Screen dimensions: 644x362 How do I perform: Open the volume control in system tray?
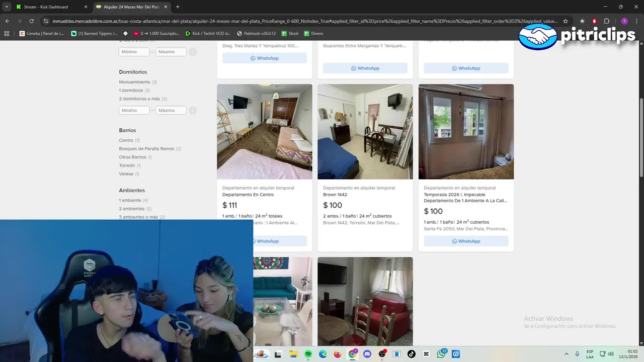[x=611, y=354]
